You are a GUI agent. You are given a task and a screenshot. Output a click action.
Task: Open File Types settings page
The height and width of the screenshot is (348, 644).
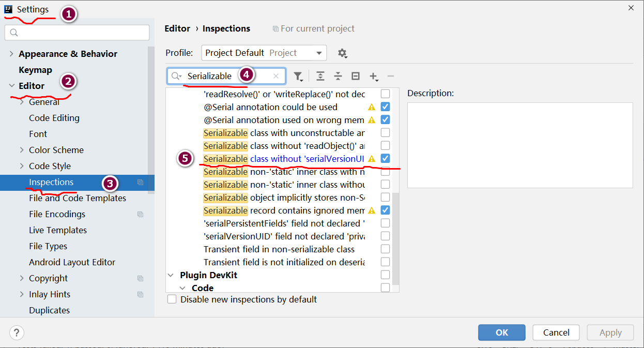click(x=48, y=246)
